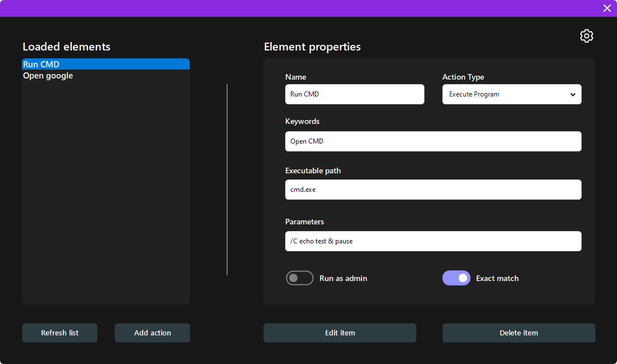
Task: Open the settings gear icon
Action: 586,35
